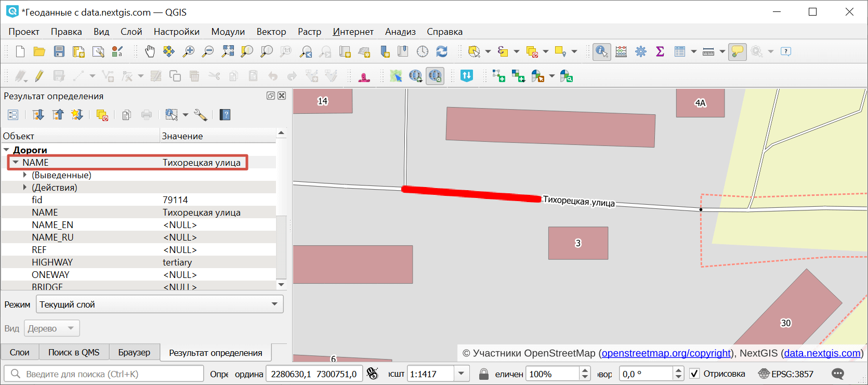
Task: Open the Режим mode dropdown
Action: pos(160,304)
